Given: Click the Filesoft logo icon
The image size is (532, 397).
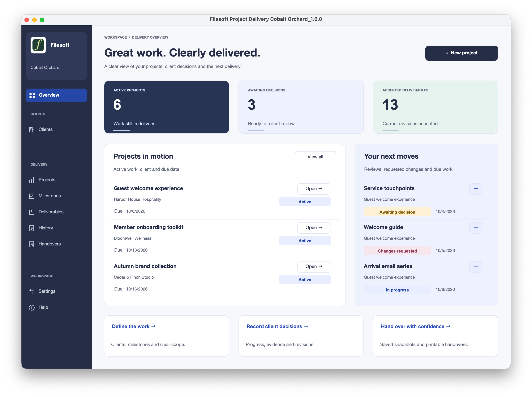Looking at the screenshot, I should tap(38, 45).
